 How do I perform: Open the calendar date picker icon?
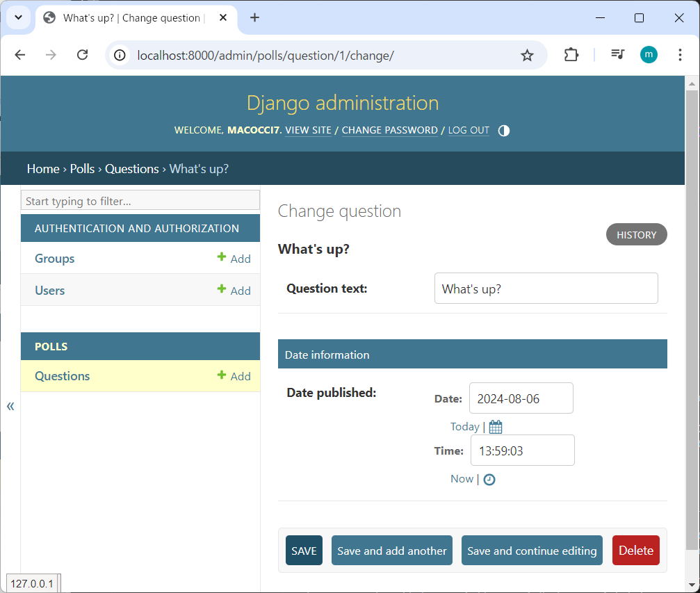point(496,427)
